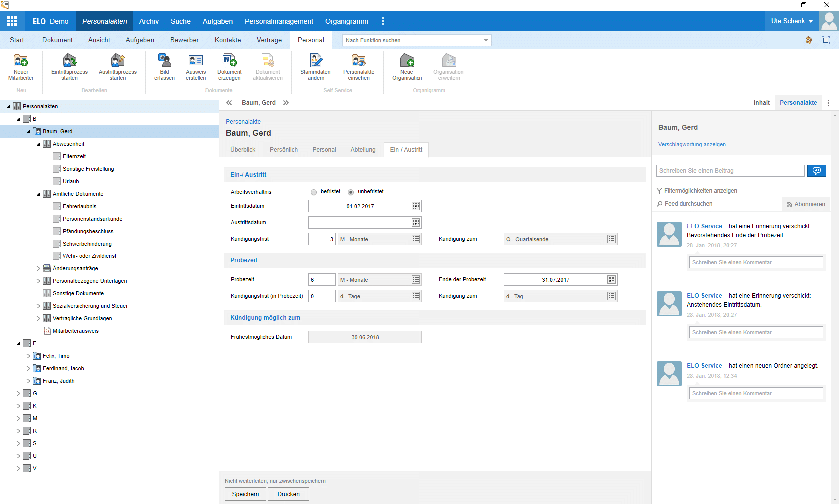
Task: Switch to the Archiv menu
Action: pyautogui.click(x=149, y=21)
